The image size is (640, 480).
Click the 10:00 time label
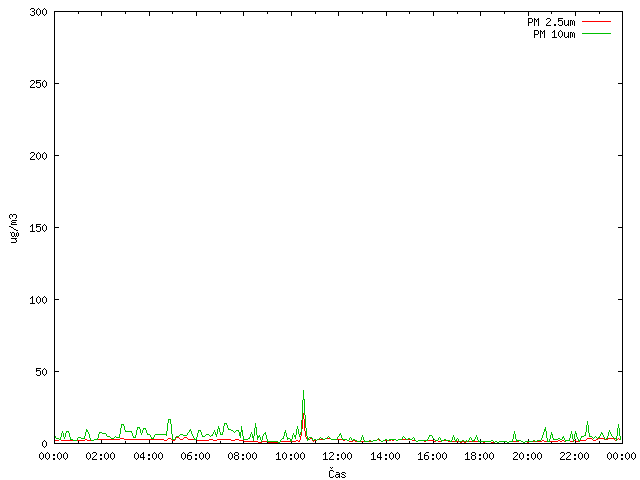(290, 456)
